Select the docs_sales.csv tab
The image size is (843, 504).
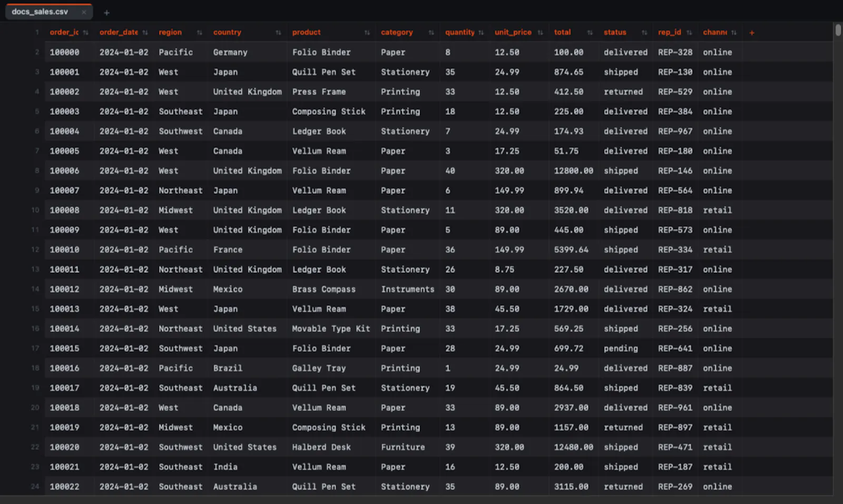[49, 12]
